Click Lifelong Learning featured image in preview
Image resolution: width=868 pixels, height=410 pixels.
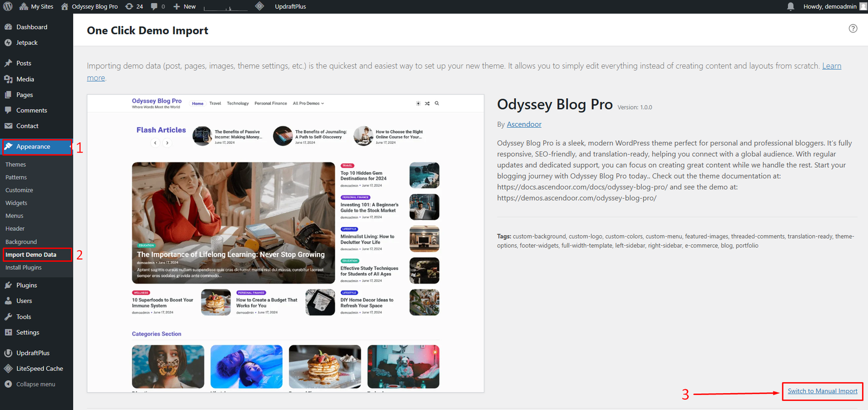(x=233, y=223)
